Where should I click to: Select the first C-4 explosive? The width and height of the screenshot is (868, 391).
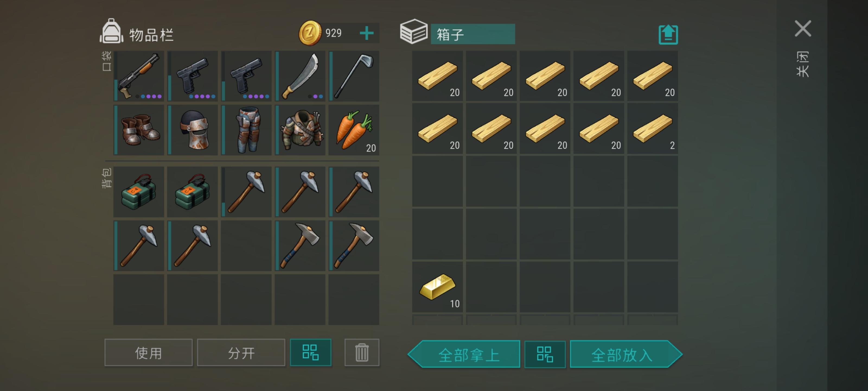pos(139,192)
